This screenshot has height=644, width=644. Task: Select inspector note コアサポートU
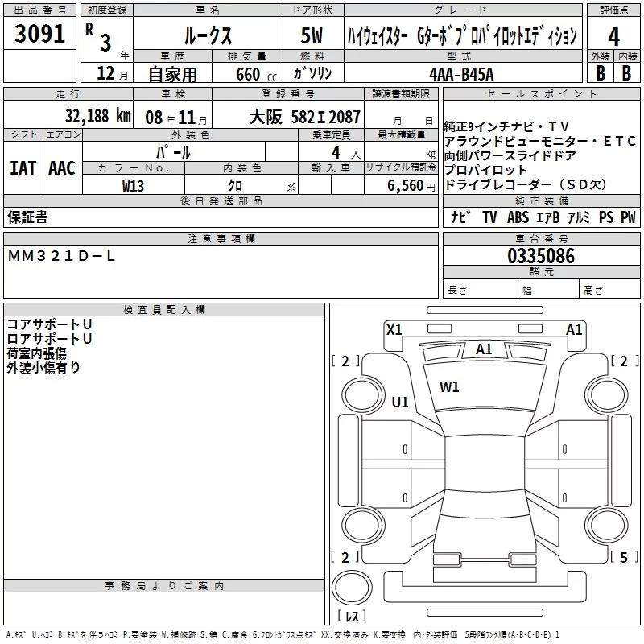pyautogui.click(x=49, y=324)
